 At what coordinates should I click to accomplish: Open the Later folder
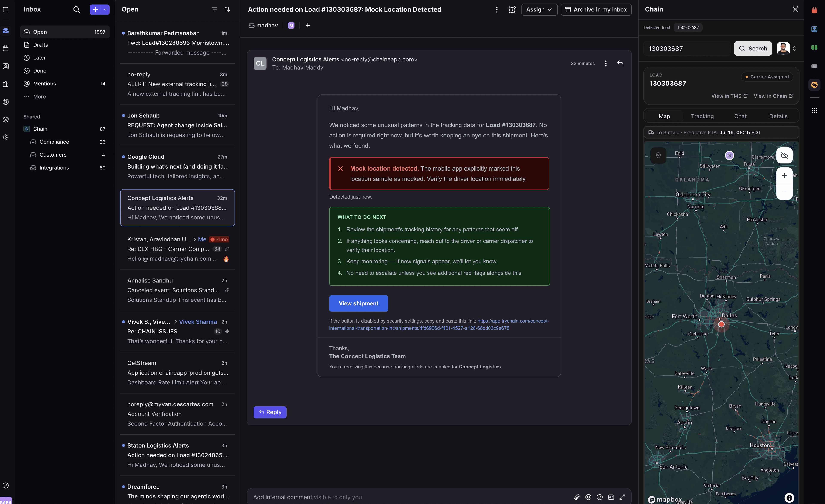65,58
